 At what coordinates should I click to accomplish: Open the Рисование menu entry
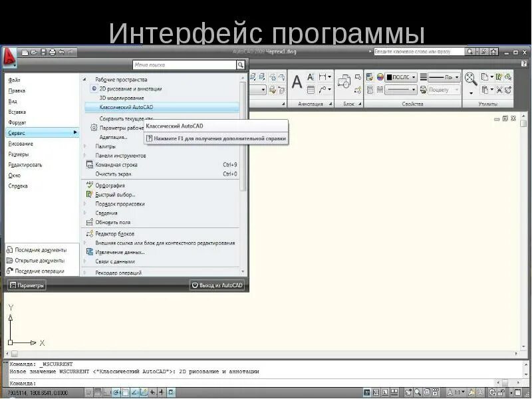(x=21, y=144)
